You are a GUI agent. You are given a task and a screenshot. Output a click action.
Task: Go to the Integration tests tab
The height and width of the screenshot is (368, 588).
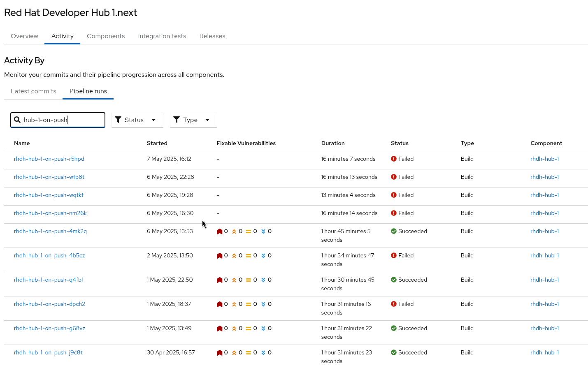(162, 36)
